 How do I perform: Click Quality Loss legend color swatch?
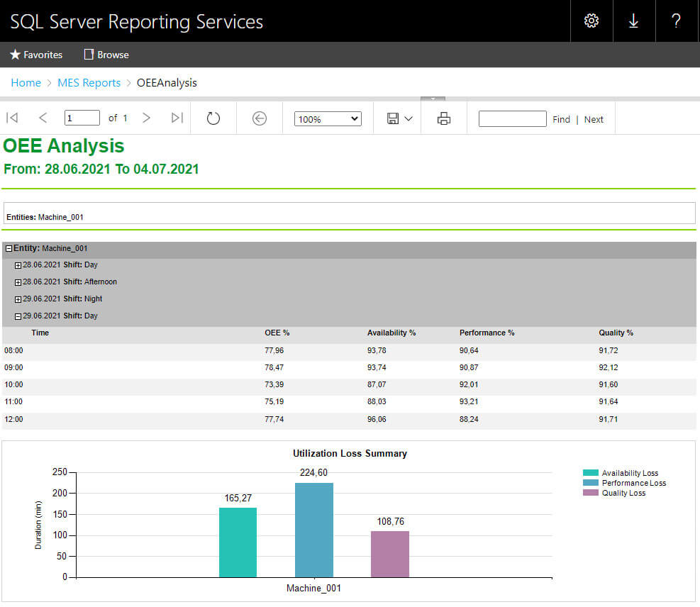coord(590,492)
